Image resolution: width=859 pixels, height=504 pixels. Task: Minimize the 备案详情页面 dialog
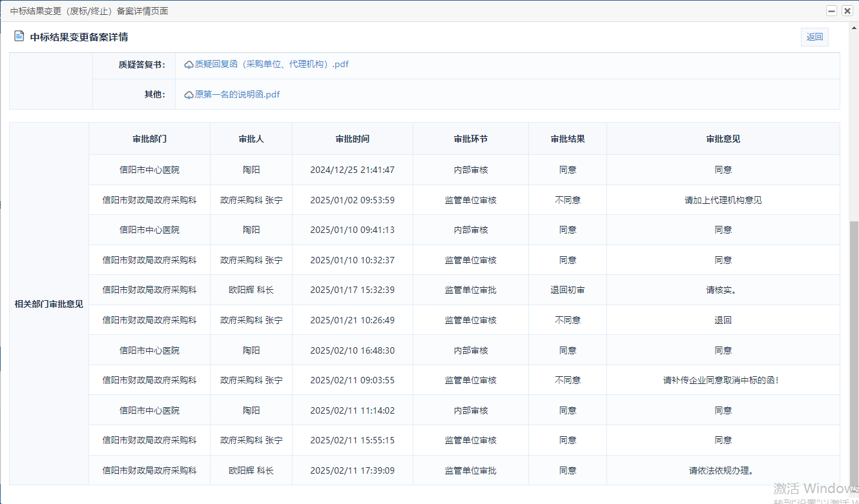[832, 11]
